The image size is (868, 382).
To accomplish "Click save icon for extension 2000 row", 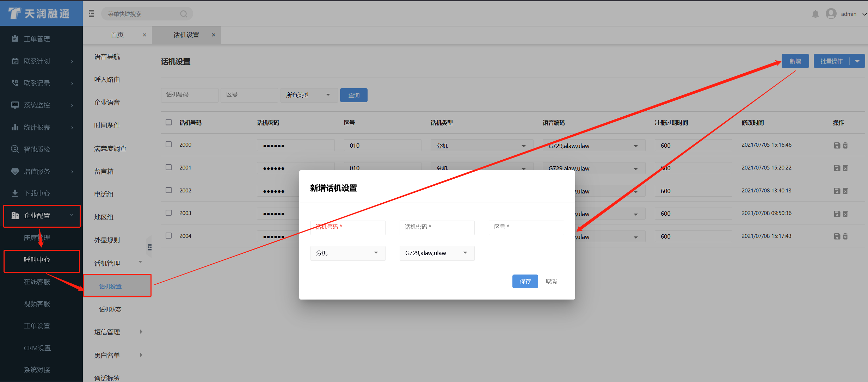I will (x=837, y=146).
